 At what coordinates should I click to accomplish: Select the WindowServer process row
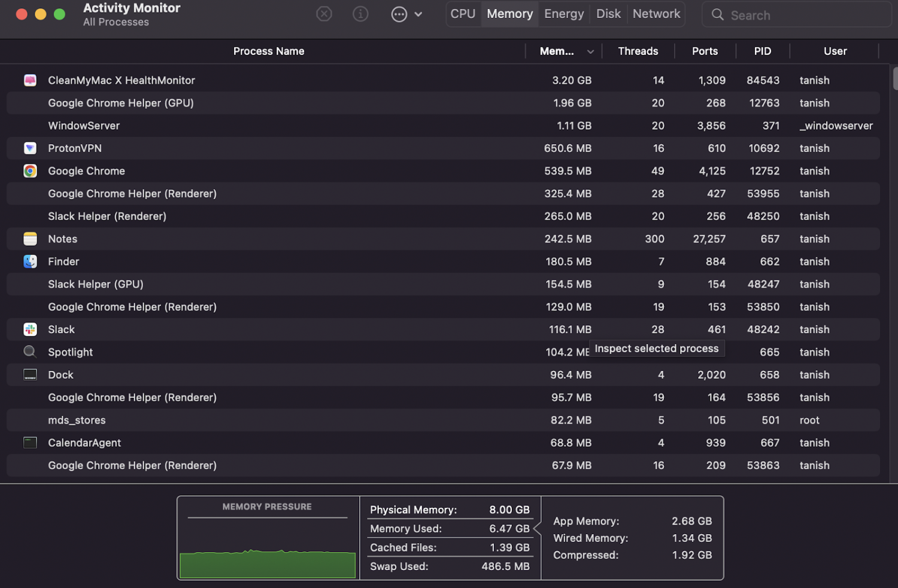443,126
